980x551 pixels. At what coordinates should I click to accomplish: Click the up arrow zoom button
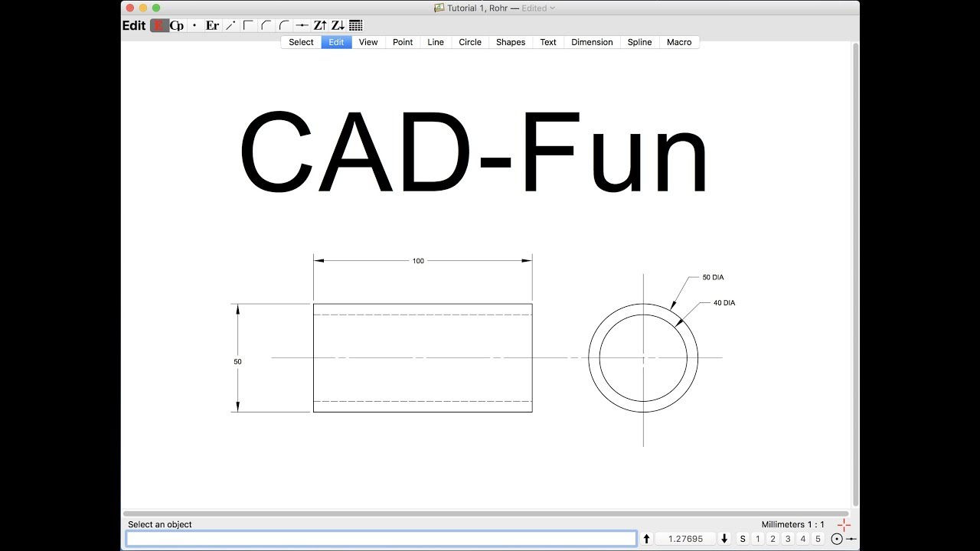click(646, 539)
